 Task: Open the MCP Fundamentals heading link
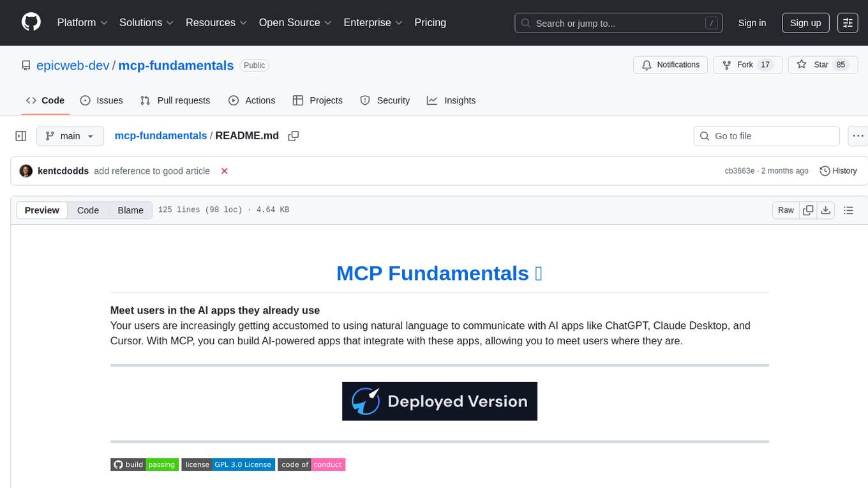click(439, 273)
